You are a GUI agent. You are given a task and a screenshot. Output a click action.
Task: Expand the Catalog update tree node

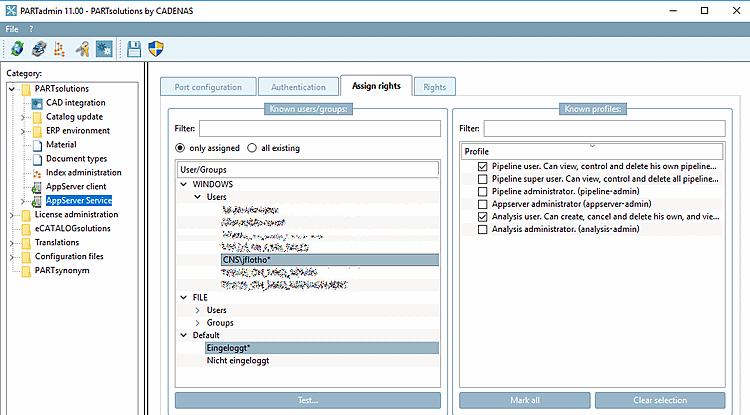[26, 116]
